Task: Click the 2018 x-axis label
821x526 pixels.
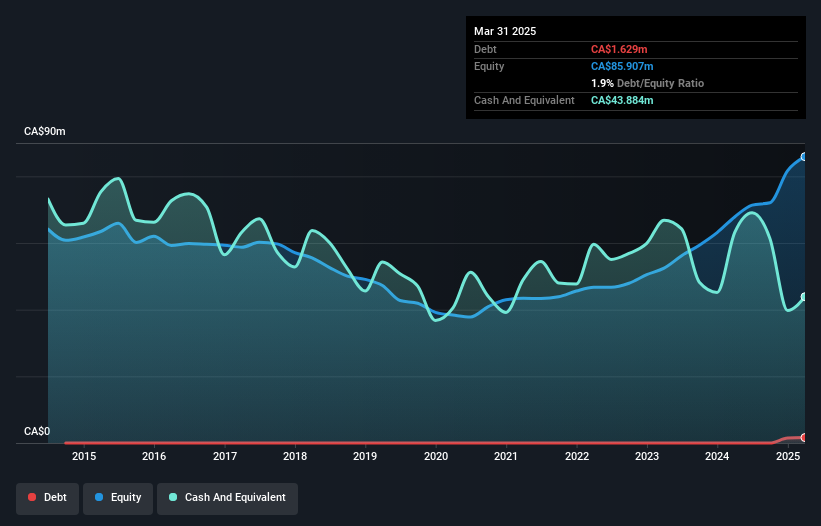Action: pos(295,456)
